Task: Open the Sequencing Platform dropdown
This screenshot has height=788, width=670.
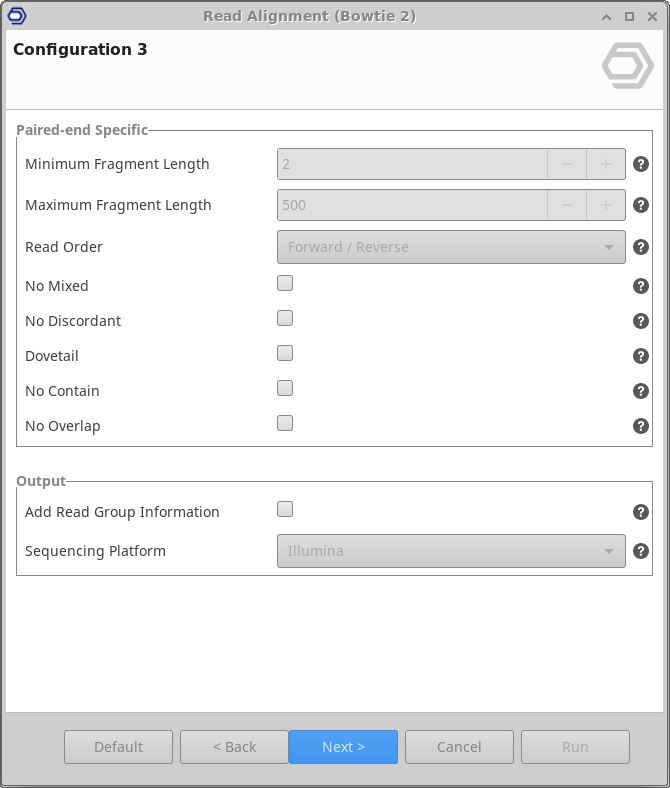Action: (450, 551)
